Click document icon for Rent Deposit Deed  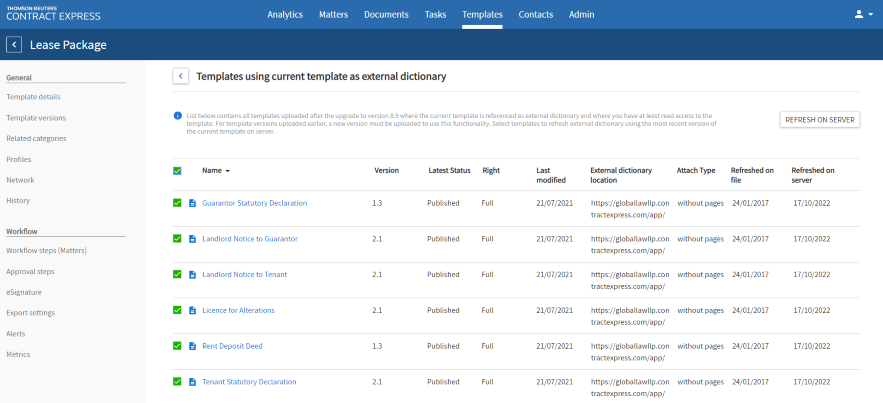pyautogui.click(x=192, y=346)
